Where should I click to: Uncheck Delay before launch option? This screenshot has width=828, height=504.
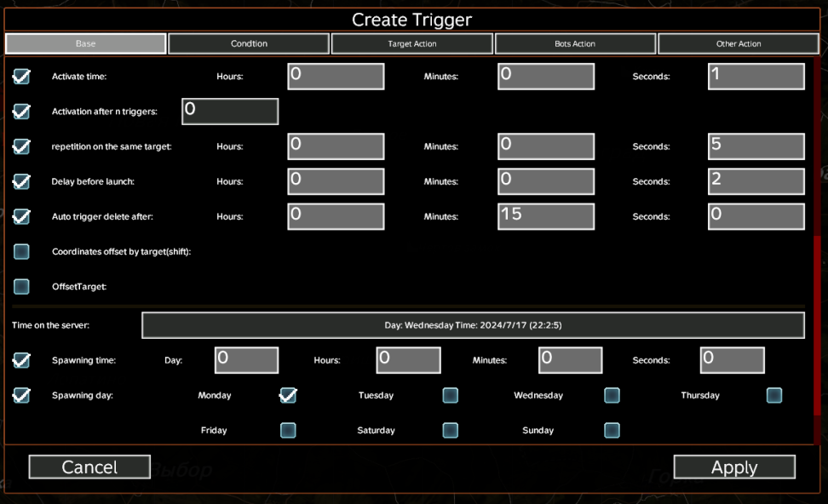point(21,181)
